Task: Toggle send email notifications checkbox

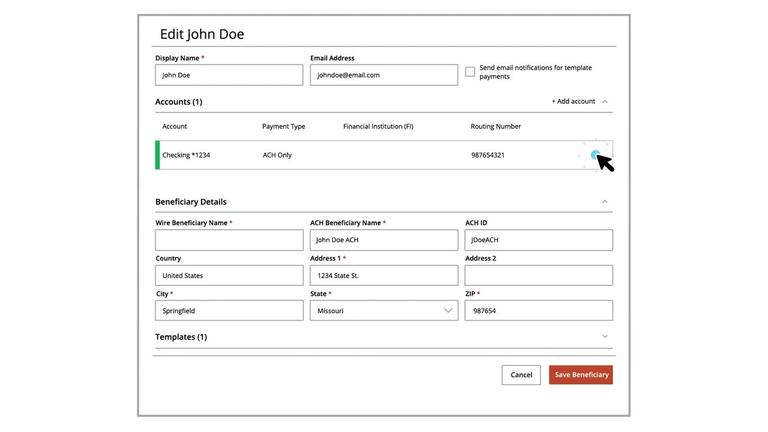Action: (470, 72)
